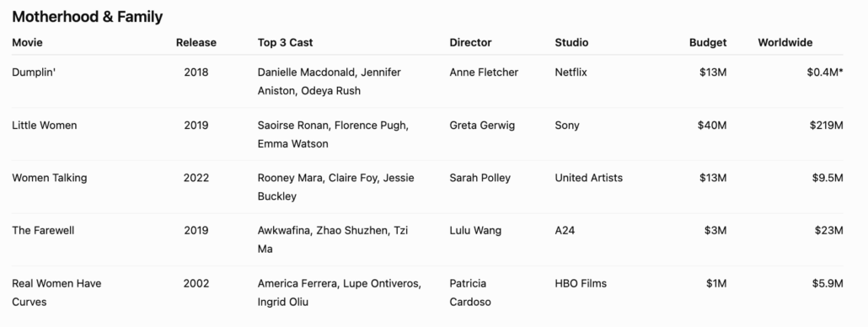Click the $0.4M* worldwide figure
The image size is (868, 327).
coord(825,72)
